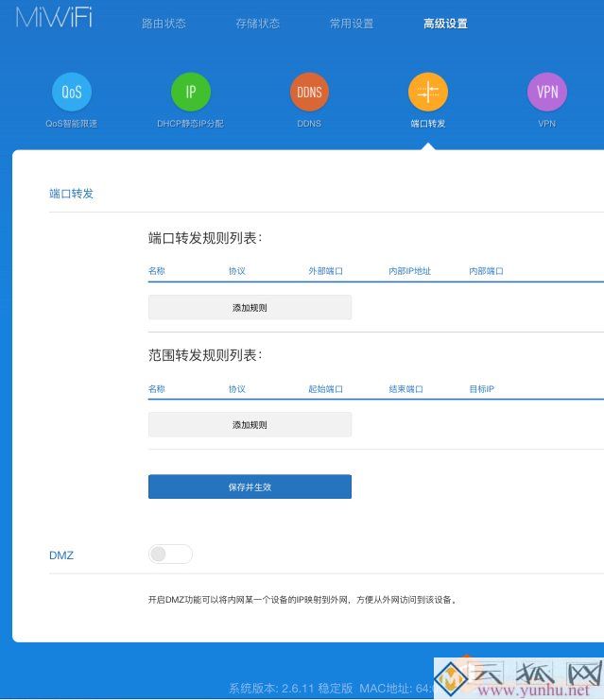Click the 内部端口 column header
Viewport: 604px width, 700px height.
(486, 271)
